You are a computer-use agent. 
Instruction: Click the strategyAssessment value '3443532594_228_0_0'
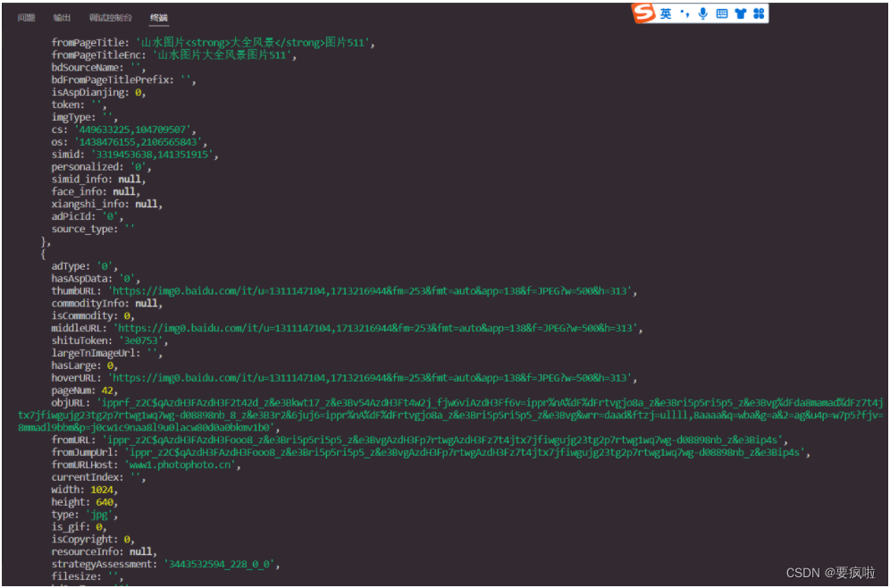219,564
